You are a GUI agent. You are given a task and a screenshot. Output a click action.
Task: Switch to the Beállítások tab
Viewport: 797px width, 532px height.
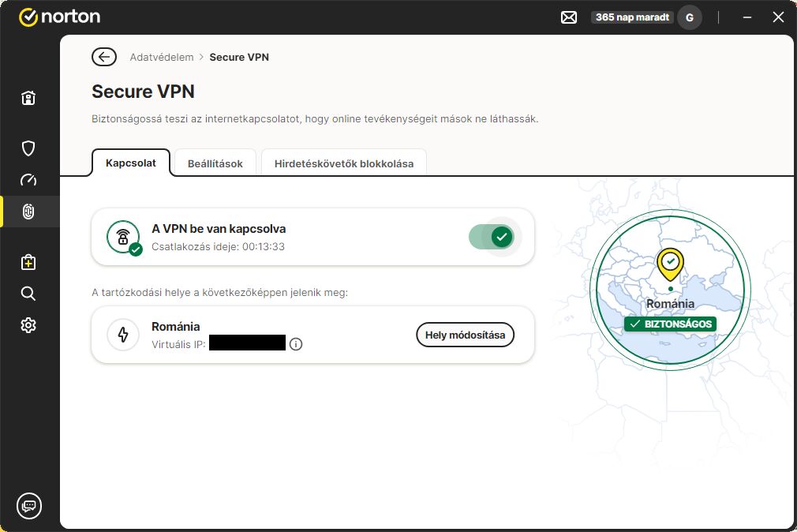click(x=215, y=163)
